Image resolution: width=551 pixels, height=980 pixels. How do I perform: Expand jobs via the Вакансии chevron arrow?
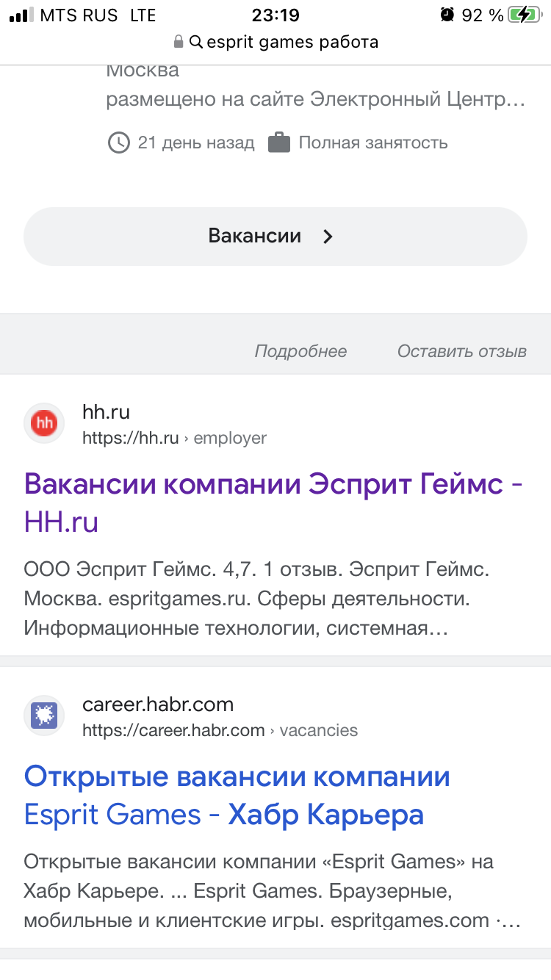pos(328,237)
